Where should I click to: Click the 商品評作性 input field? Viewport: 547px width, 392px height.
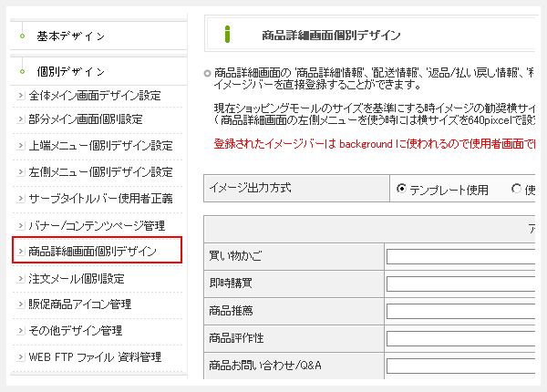(465, 339)
